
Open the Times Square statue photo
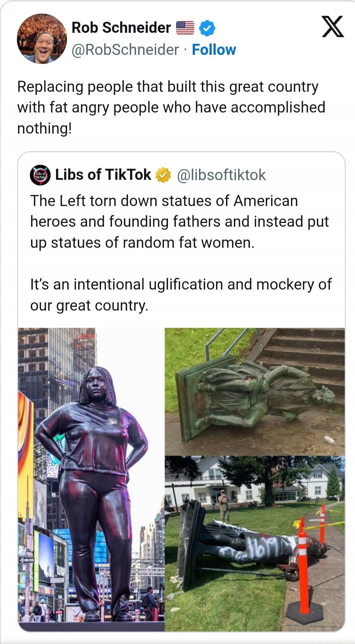91,479
